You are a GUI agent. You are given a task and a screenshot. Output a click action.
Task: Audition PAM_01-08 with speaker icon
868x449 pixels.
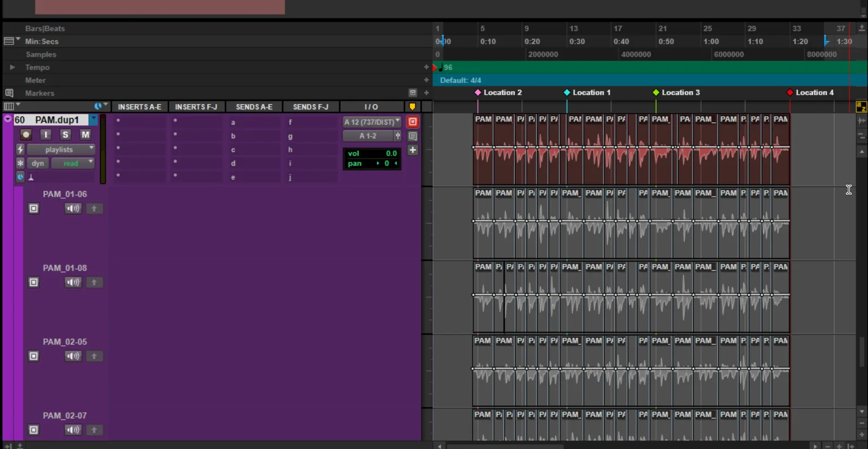point(73,282)
